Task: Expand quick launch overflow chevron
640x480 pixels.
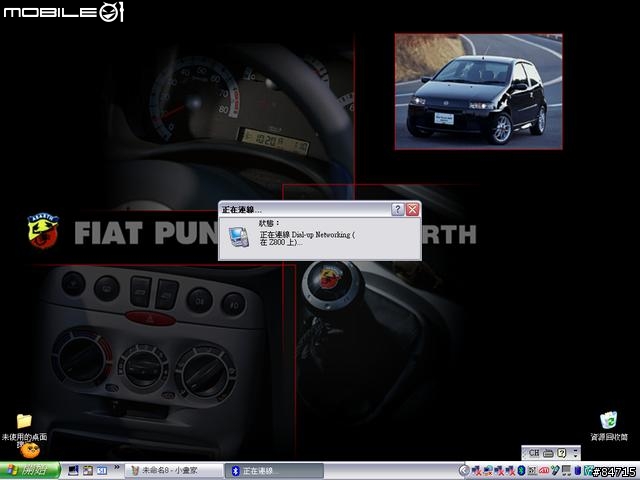Action: (117, 467)
